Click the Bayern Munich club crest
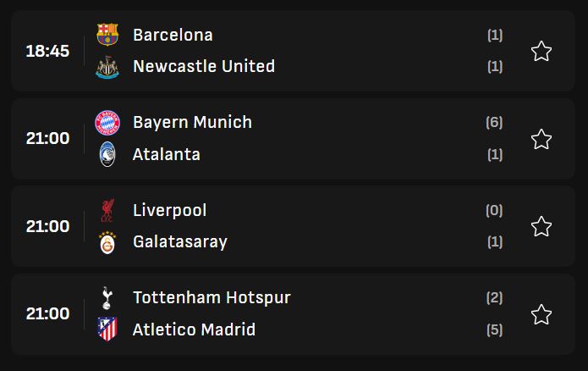The height and width of the screenshot is (371, 588). tap(107, 122)
